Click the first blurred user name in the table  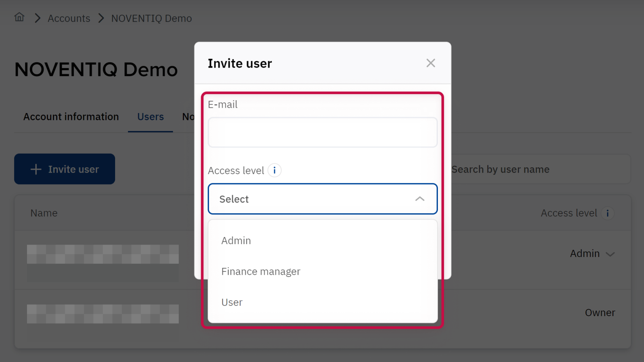[103, 254]
